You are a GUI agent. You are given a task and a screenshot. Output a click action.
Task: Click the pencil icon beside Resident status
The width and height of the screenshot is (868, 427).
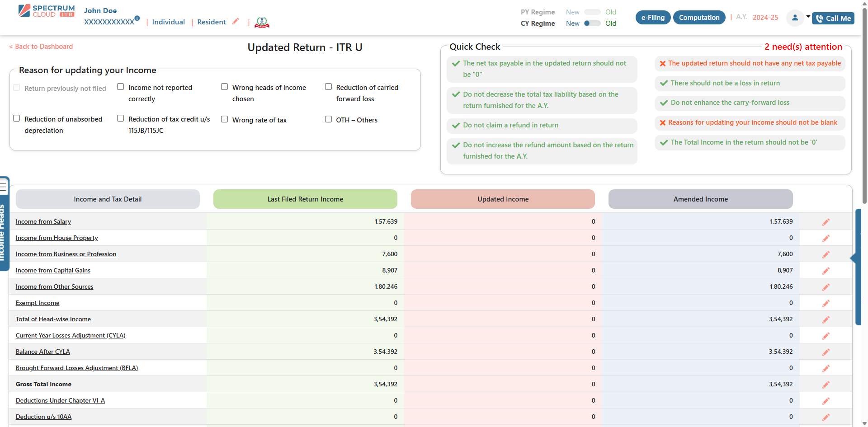236,21
